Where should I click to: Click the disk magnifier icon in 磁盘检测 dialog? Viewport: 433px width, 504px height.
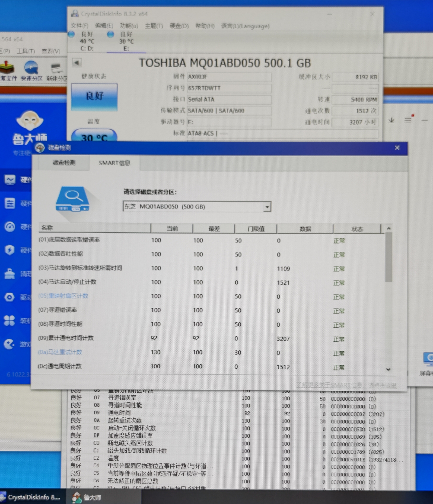coord(72,199)
